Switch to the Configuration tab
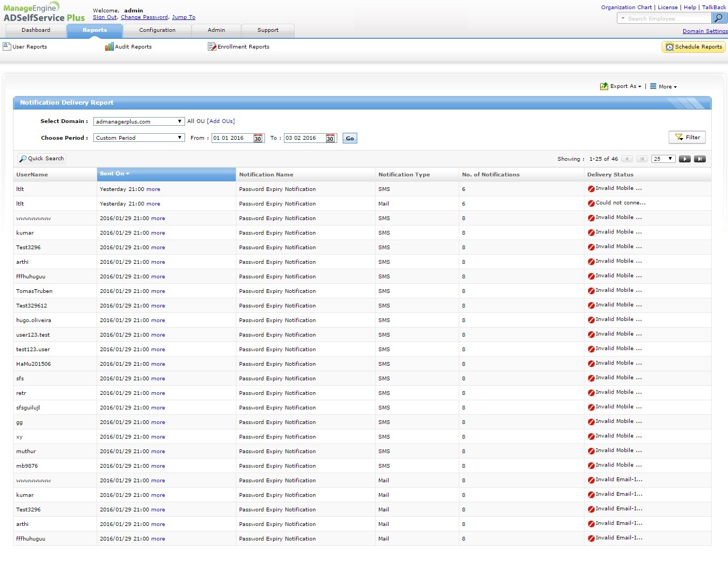This screenshot has height=574, width=728. (x=157, y=30)
